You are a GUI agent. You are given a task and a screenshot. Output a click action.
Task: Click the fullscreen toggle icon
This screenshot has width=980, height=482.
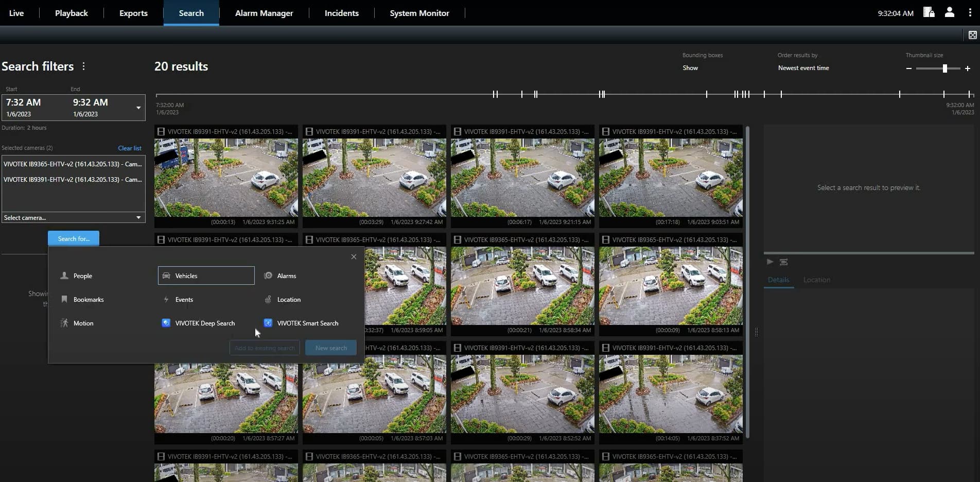coord(972,35)
